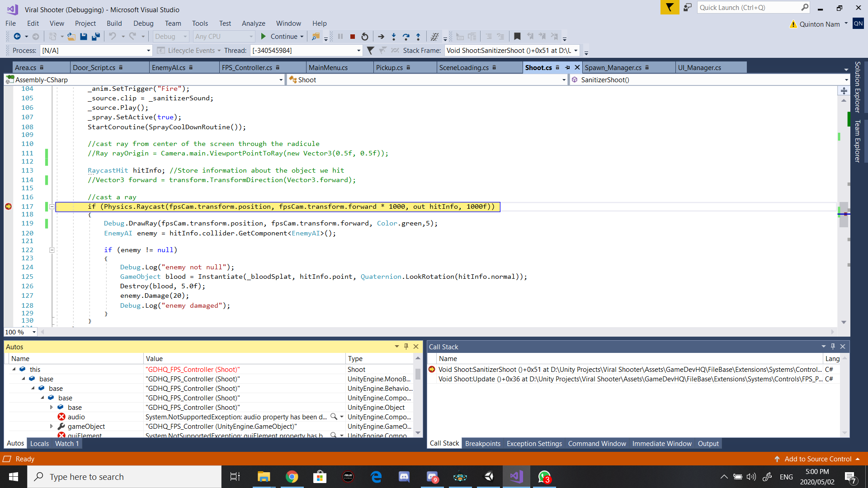Open the SanitizerShoot() member dropdown
Viewport: 868px width, 488px height.
[846, 80]
